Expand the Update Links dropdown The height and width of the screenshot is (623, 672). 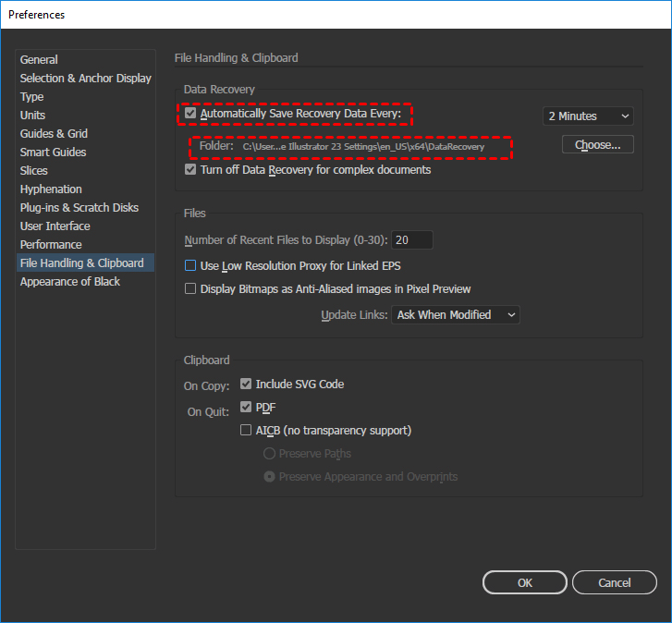click(456, 315)
